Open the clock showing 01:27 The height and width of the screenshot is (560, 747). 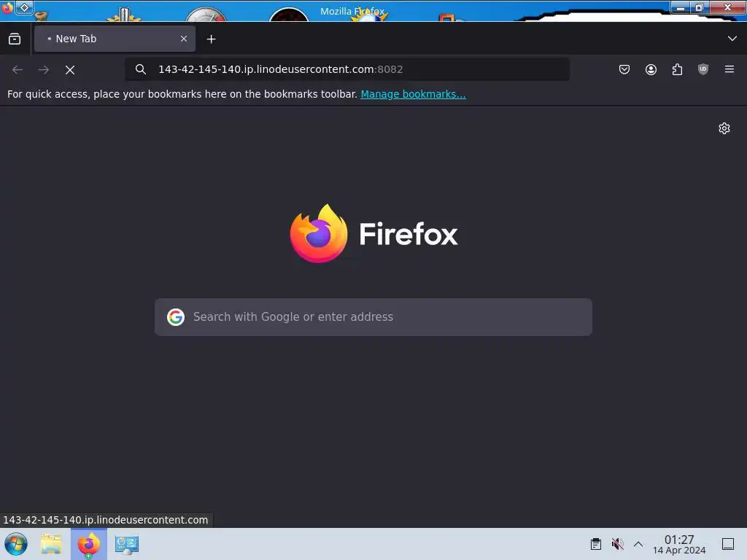click(679, 544)
